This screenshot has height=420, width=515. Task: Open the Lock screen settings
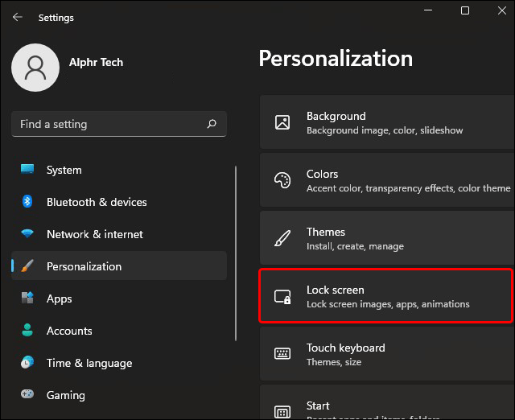pos(386,296)
